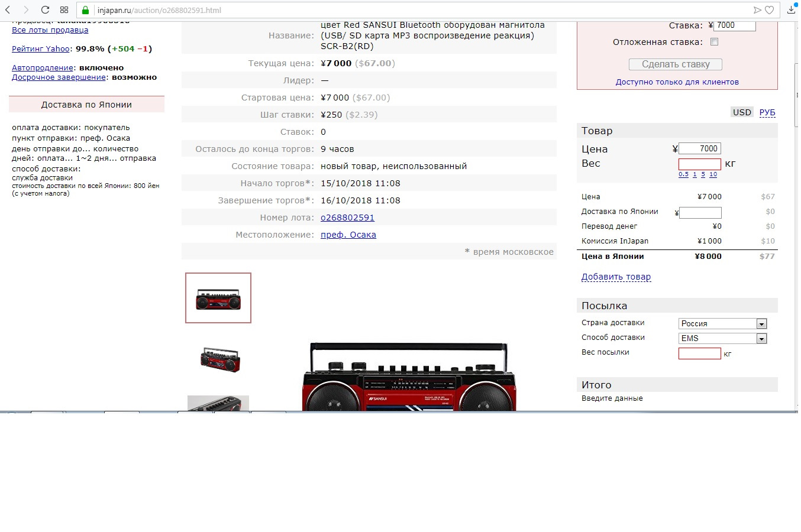Go forward to next page
801x532 pixels.
pyautogui.click(x=26, y=10)
